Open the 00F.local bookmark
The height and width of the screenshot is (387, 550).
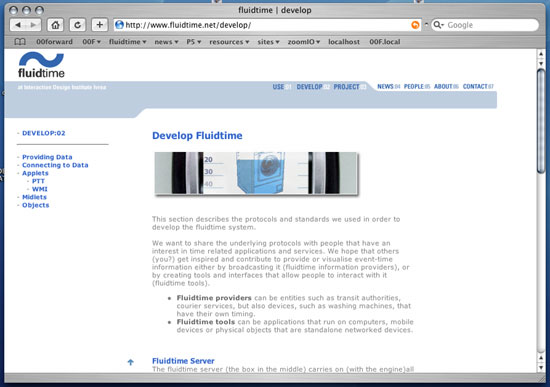tap(384, 42)
